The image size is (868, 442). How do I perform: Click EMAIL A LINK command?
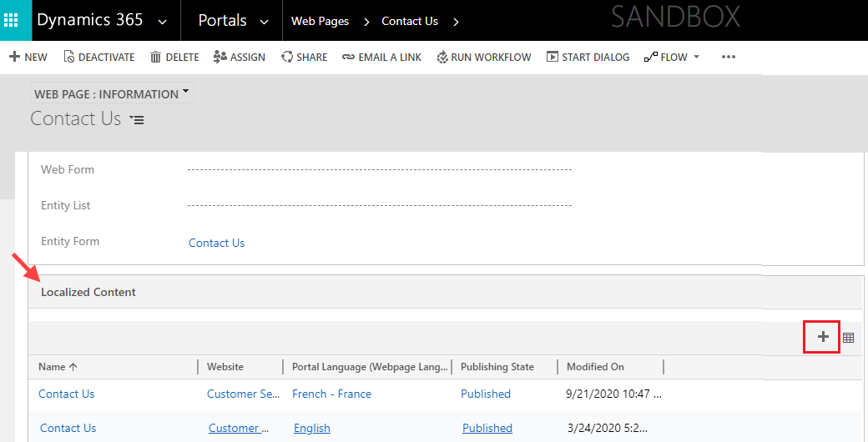pos(382,57)
